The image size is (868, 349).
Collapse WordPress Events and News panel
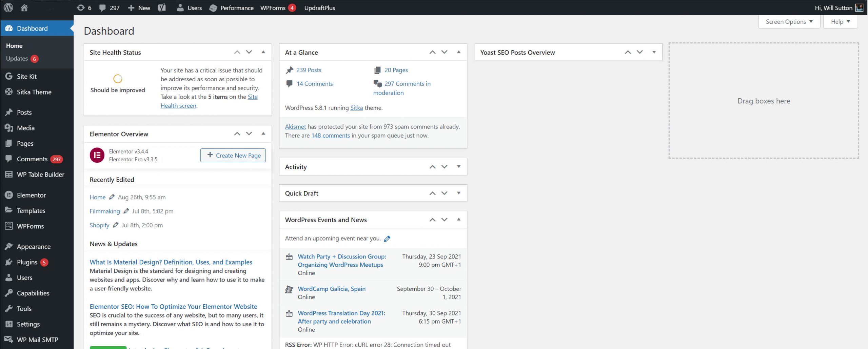(x=458, y=220)
